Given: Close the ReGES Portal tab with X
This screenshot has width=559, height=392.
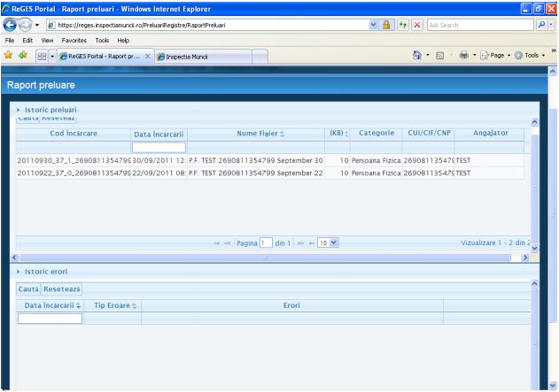Looking at the screenshot, I should click(148, 57).
